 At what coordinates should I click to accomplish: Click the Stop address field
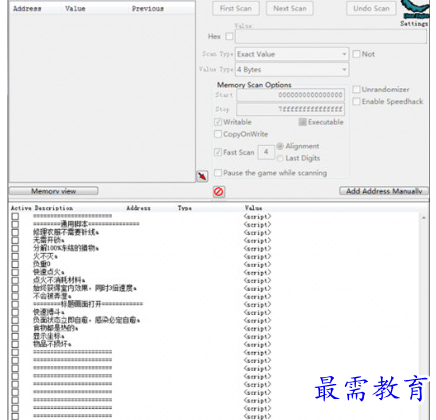click(x=291, y=109)
